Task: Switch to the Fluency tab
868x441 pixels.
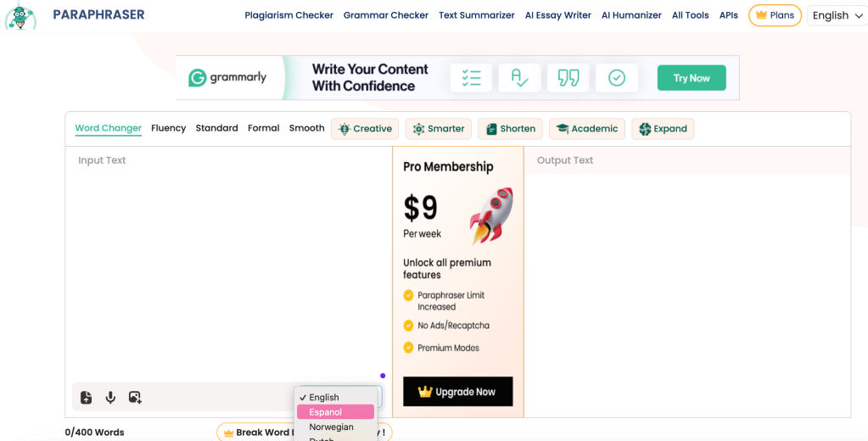Action: point(168,128)
